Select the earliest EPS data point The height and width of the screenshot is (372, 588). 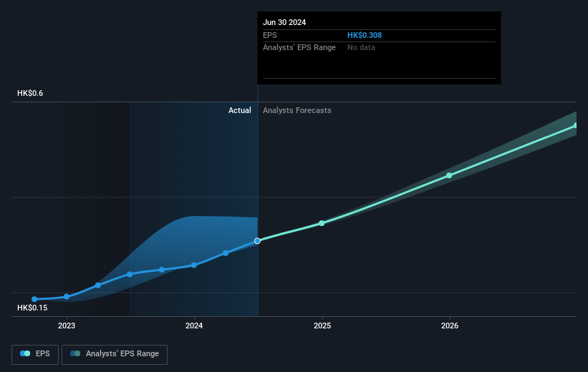34,299
